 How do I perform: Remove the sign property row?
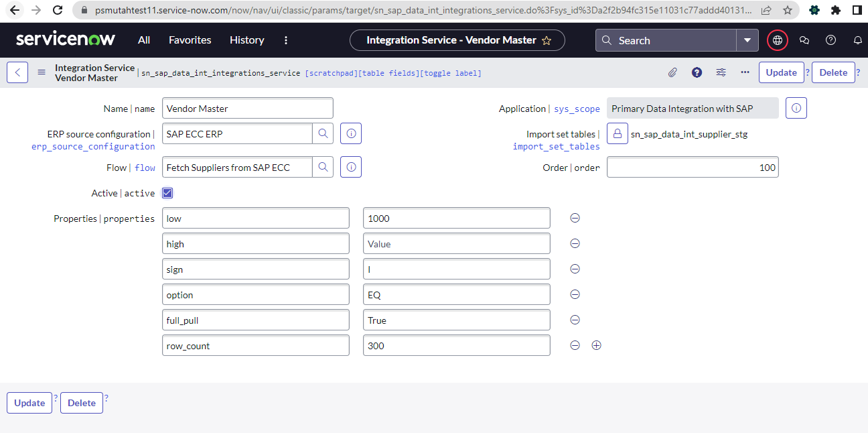[x=575, y=269]
